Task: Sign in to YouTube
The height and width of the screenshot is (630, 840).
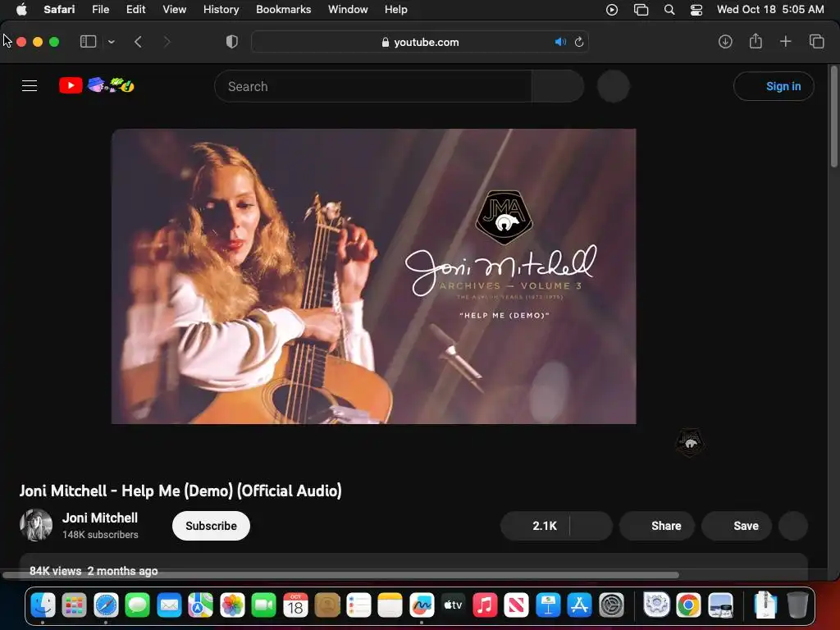Action: click(774, 86)
